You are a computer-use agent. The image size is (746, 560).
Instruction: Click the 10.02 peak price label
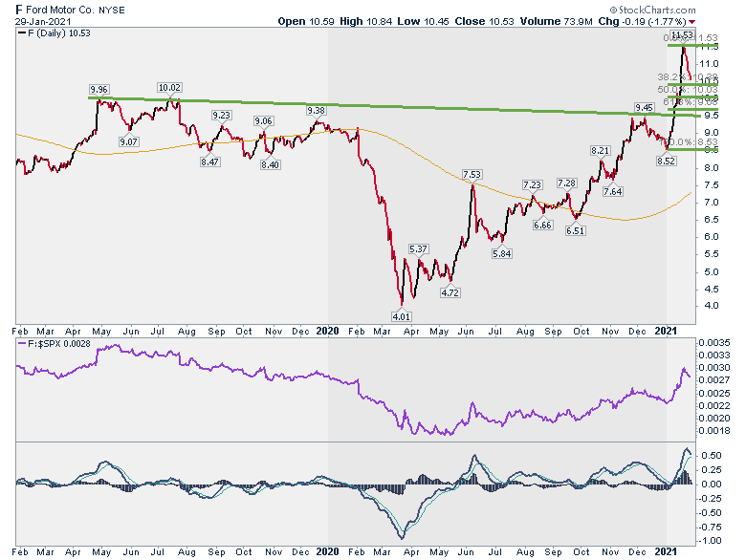(x=169, y=88)
